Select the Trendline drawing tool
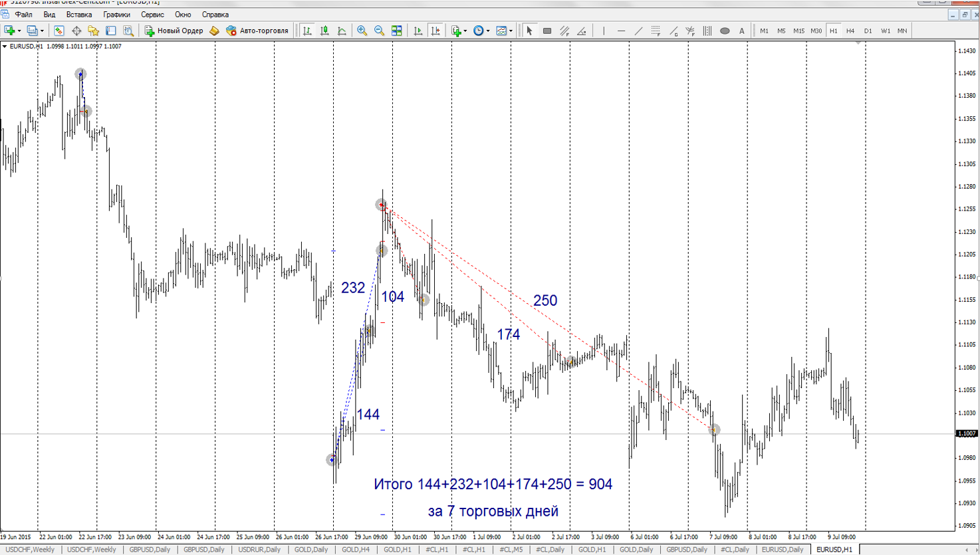Image resolution: width=980 pixels, height=555 pixels. (638, 31)
